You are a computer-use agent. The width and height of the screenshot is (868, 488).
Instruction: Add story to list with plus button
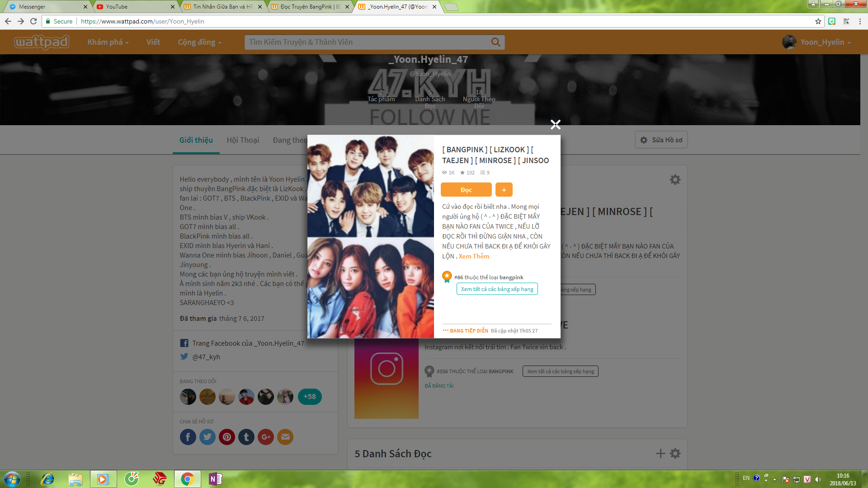504,190
